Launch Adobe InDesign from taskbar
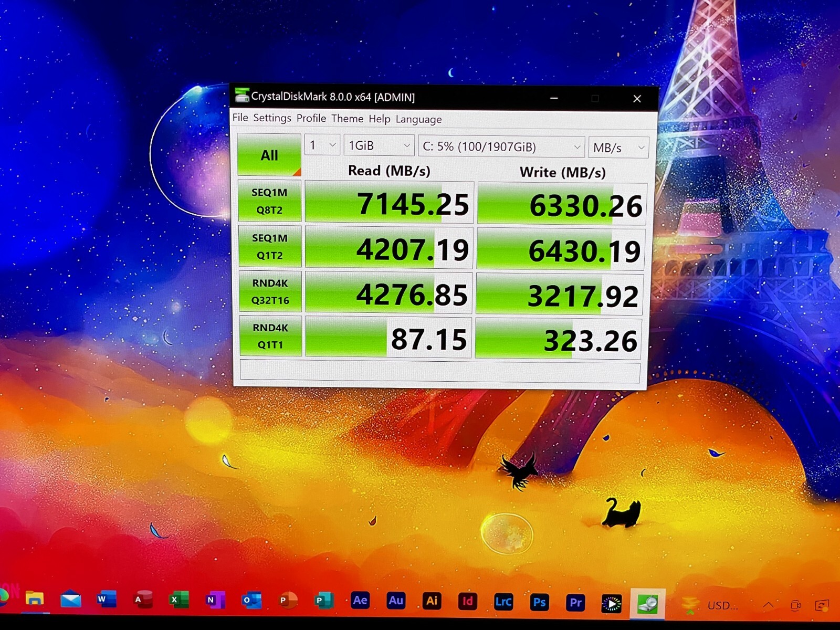 [467, 601]
